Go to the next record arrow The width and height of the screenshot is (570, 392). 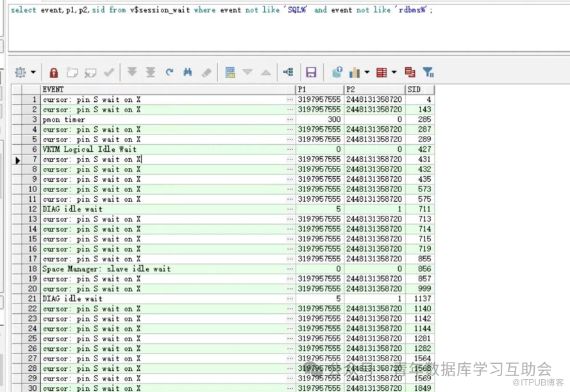247,72
